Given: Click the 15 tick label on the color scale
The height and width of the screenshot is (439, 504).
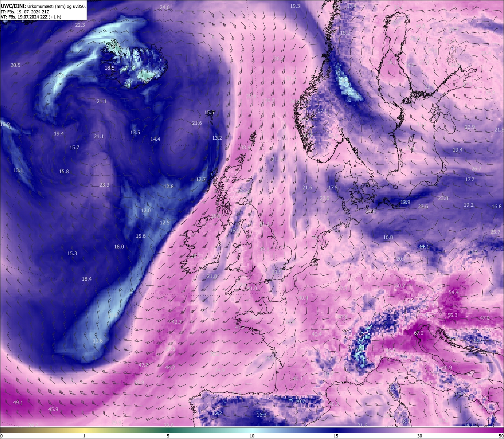Looking at the screenshot, I should click(336, 436).
